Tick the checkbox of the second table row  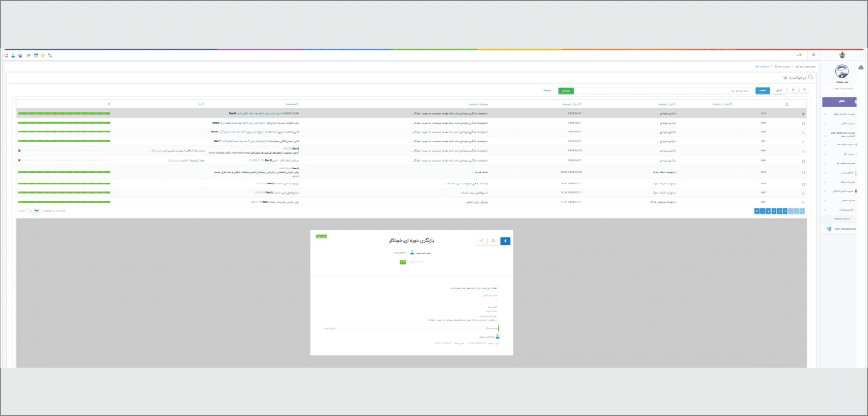coord(804,123)
